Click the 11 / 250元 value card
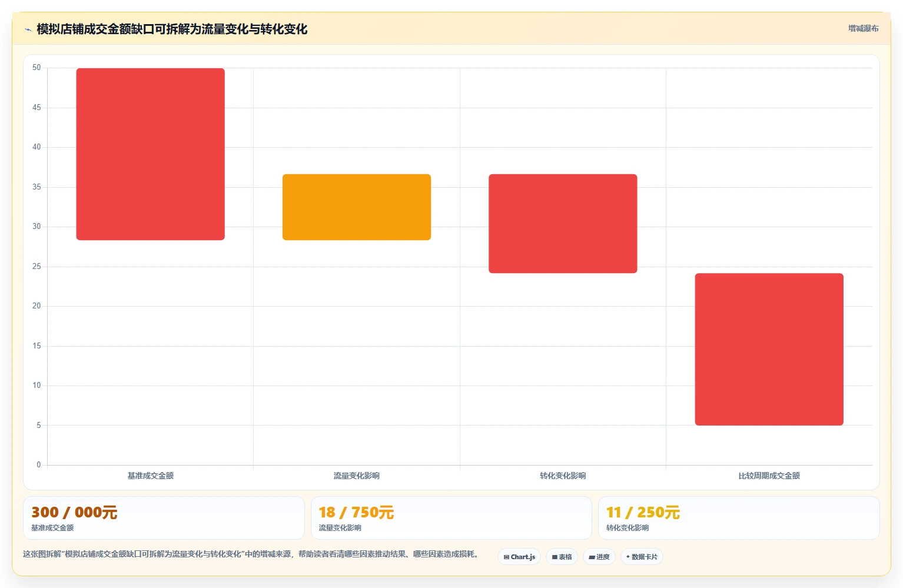This screenshot has height=588, width=903. click(739, 518)
